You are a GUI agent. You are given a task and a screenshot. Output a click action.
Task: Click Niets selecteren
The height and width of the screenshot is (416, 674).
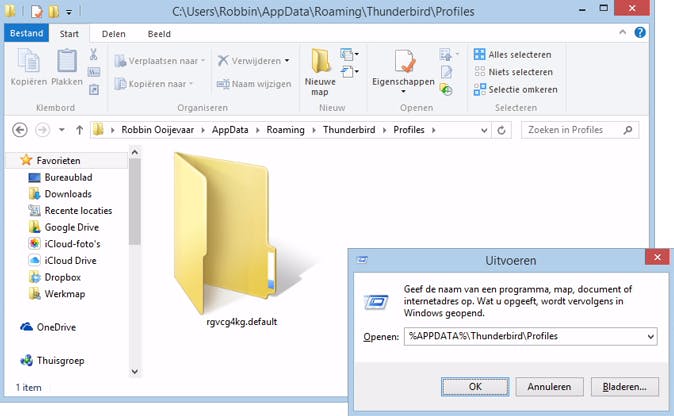[513, 72]
